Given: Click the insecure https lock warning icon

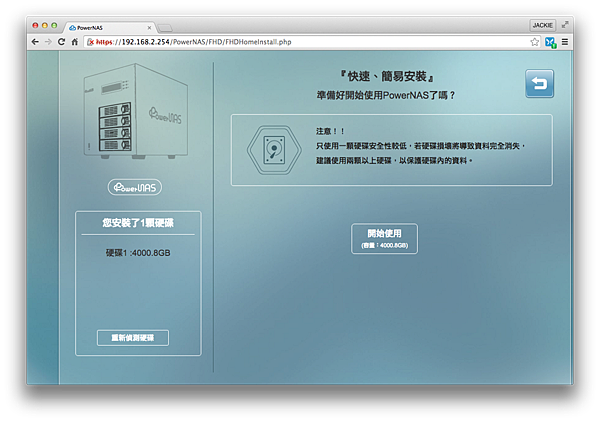Looking at the screenshot, I should (90, 42).
